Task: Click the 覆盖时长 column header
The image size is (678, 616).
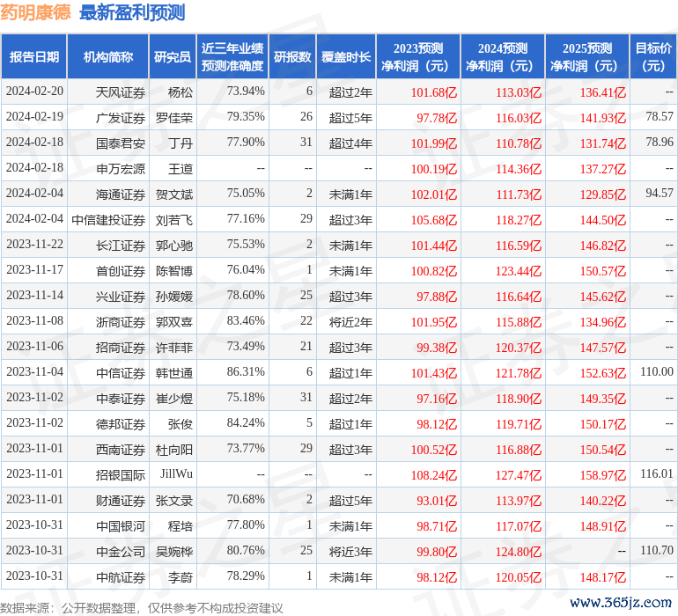Action: (346, 56)
